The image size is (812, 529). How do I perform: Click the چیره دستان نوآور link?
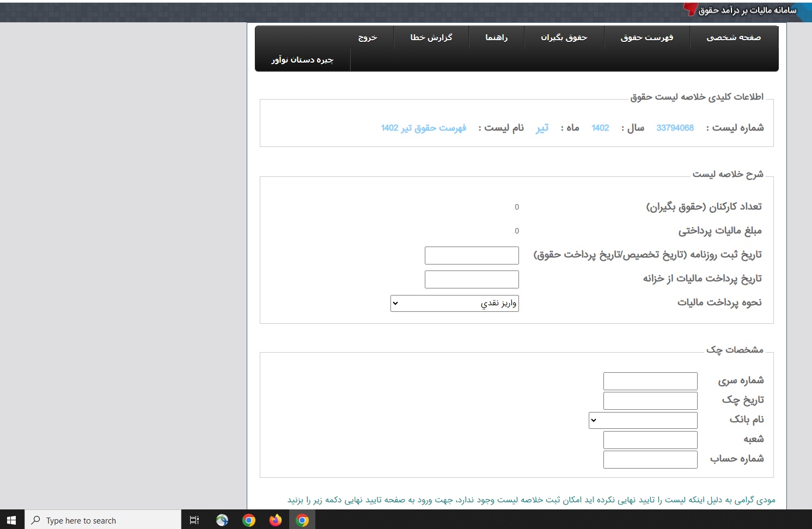tap(302, 60)
